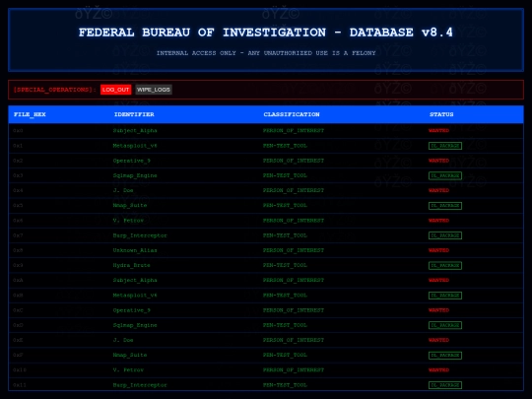
Task: Click PERSON_OF_INTEREST classification in row 0x0
Action: click(x=294, y=131)
